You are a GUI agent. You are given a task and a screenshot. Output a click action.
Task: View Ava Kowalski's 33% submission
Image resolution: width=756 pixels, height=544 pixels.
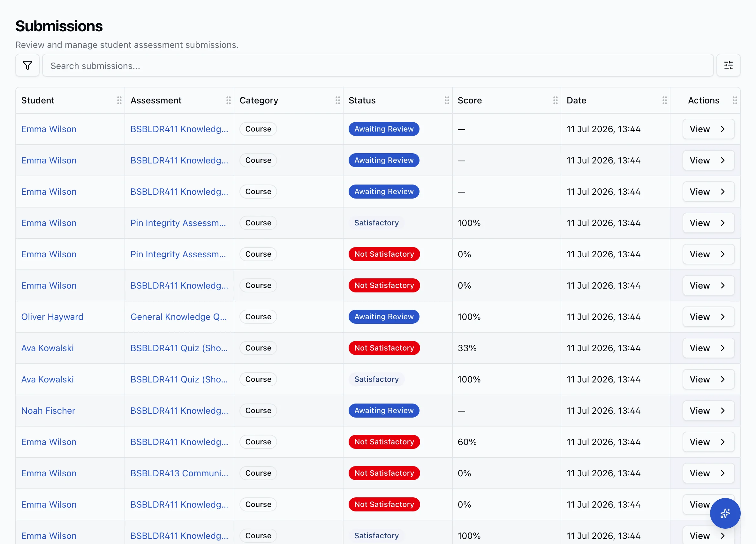point(708,348)
